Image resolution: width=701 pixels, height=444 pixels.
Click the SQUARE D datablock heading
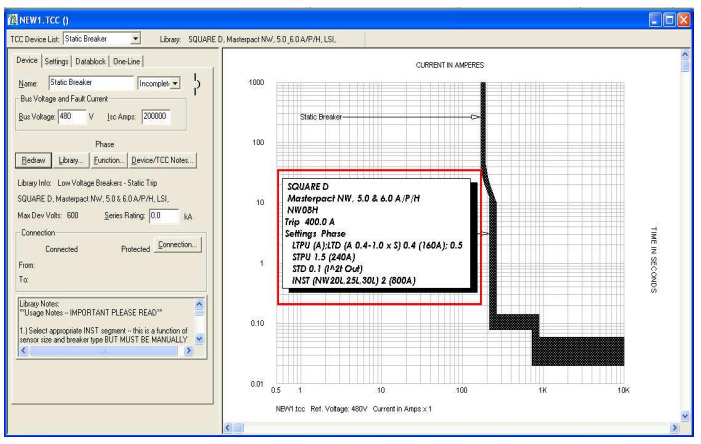pyautogui.click(x=308, y=186)
